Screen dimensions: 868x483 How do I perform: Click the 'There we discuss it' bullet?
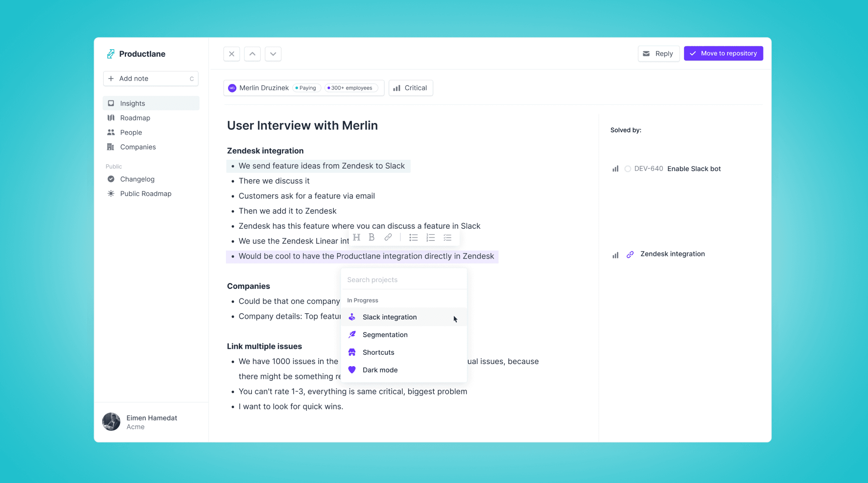[274, 181]
